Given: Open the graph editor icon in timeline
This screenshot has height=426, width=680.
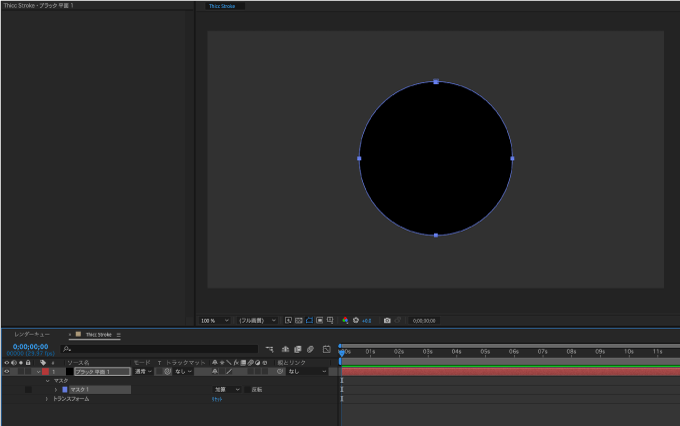Looking at the screenshot, I should click(327, 349).
